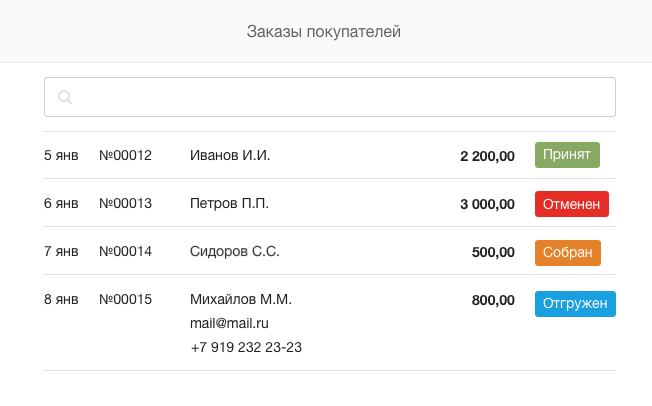This screenshot has width=652, height=406.
Task: Click the Заказы покупателей page title
Action: coord(324,32)
